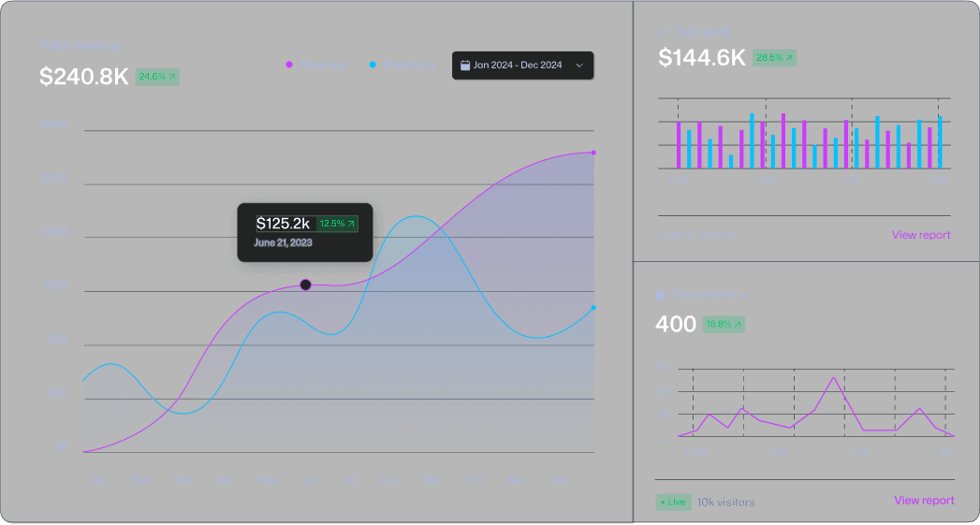The width and height of the screenshot is (980, 525).
Task: Click the 12.5% badge in chart tooltip
Action: [x=337, y=224]
